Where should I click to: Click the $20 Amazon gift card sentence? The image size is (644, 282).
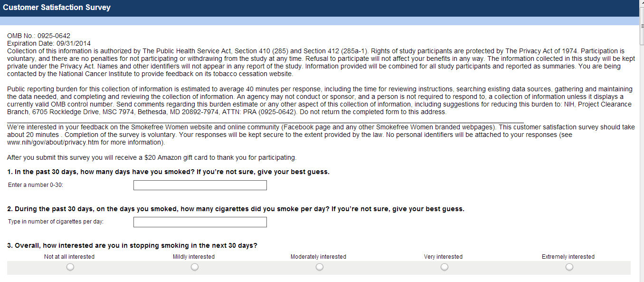coord(152,157)
